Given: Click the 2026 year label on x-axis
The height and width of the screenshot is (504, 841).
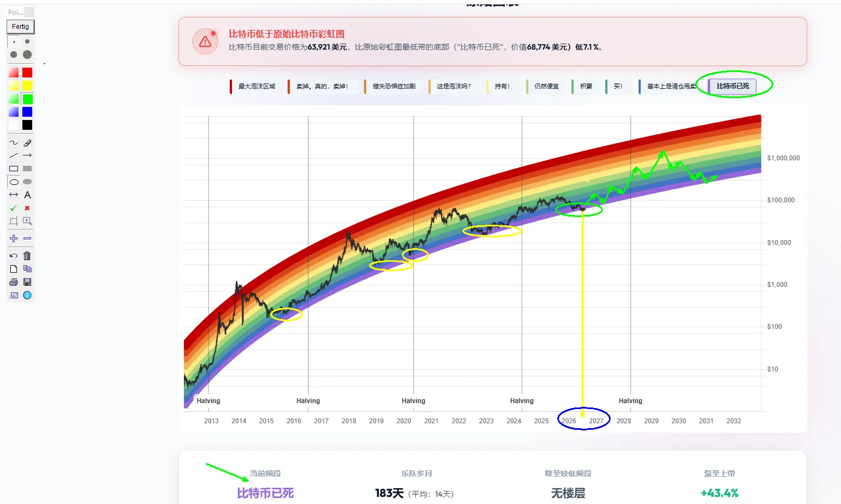Looking at the screenshot, I should click(x=569, y=421).
